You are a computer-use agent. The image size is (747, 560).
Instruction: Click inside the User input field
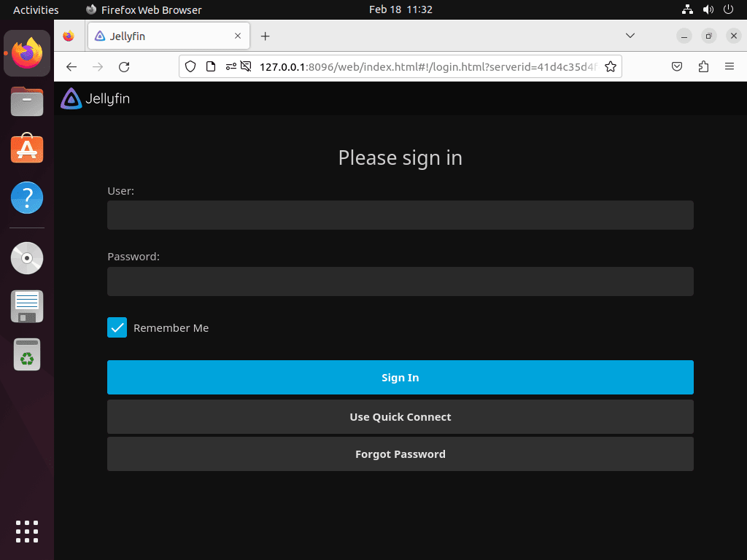(x=400, y=214)
